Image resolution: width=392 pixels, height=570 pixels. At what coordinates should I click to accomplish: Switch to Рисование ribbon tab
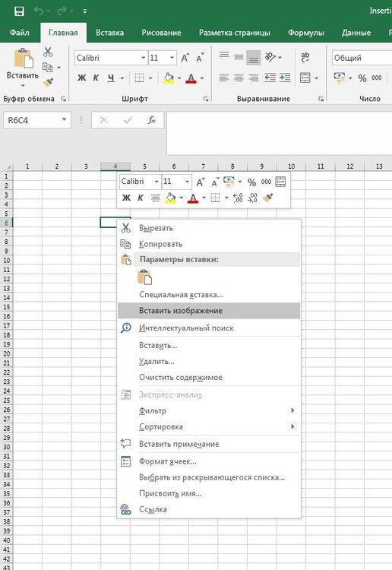(x=161, y=33)
